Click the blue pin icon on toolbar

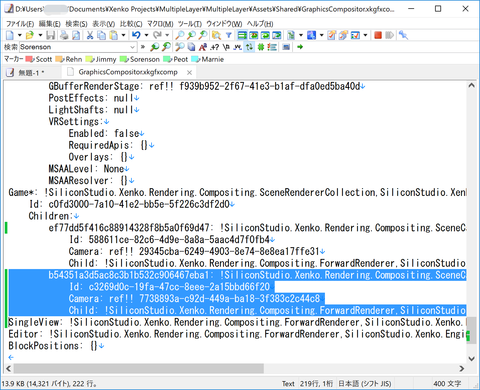pos(403,35)
